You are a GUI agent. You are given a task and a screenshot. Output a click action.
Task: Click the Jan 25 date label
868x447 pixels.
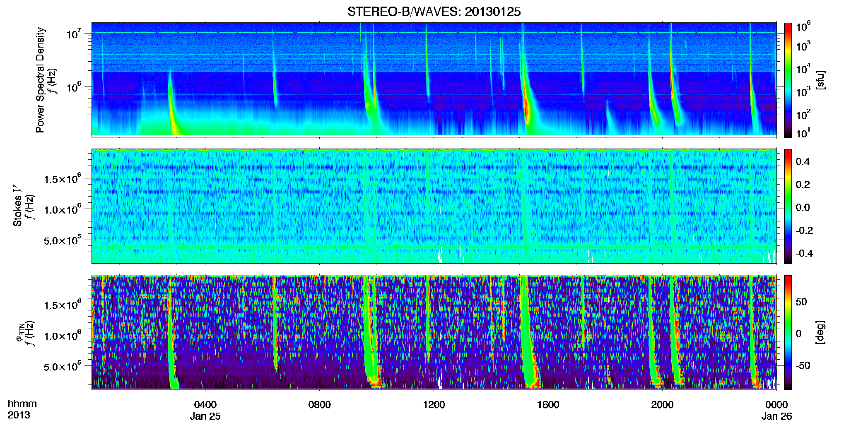click(x=205, y=416)
